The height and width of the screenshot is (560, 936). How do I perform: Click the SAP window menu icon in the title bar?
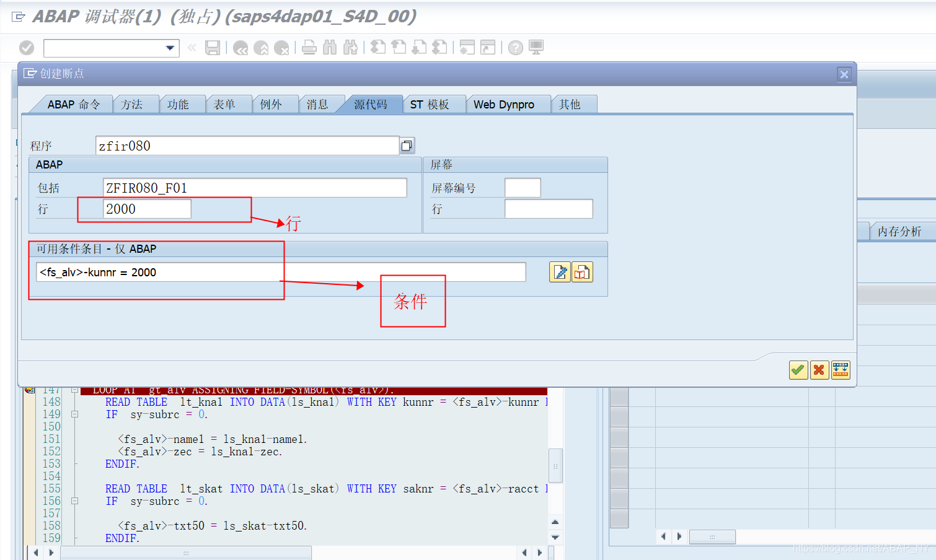point(19,17)
